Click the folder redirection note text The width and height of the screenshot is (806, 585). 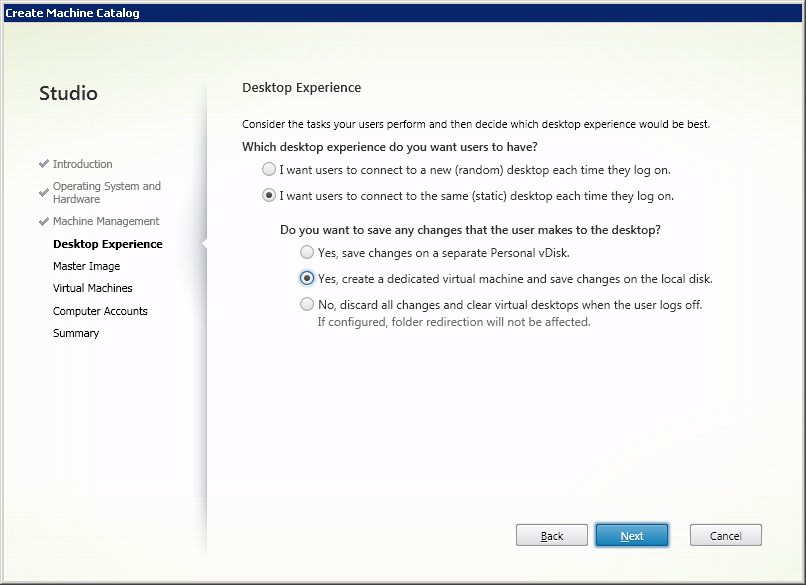(454, 322)
